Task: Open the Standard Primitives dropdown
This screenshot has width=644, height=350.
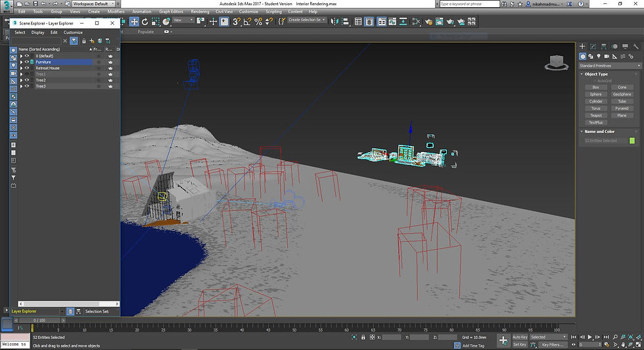Action: pos(610,66)
